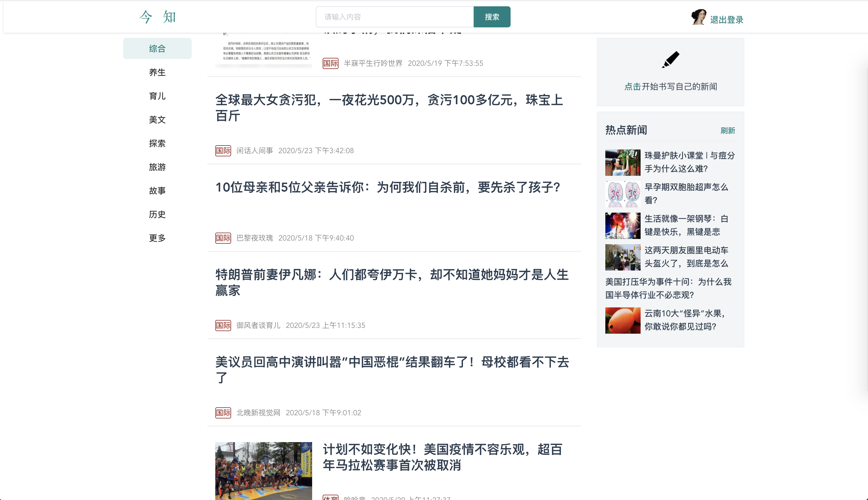
Task: Click 国际 tag on 全球最大女贪污犯 article
Action: pos(223,151)
